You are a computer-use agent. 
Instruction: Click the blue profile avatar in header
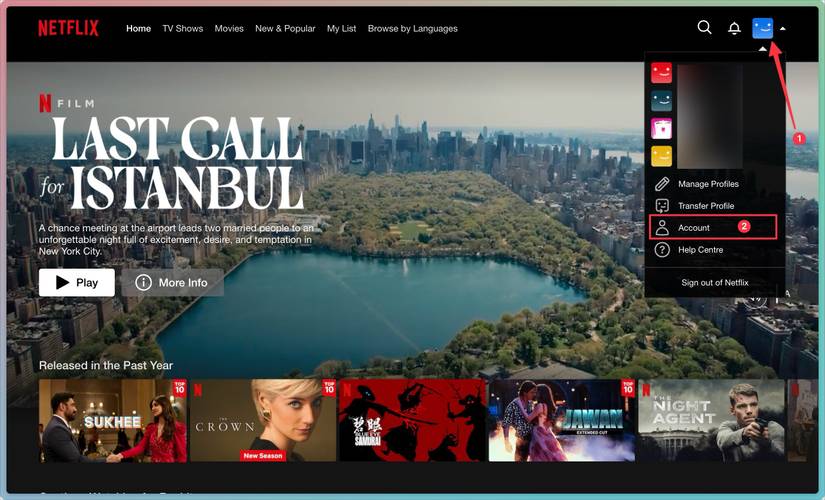(763, 28)
